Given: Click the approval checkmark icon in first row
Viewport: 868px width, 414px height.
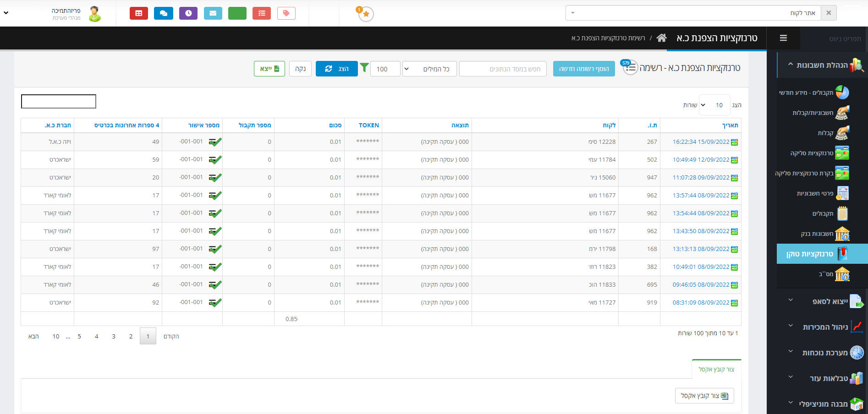Looking at the screenshot, I should (x=215, y=142).
